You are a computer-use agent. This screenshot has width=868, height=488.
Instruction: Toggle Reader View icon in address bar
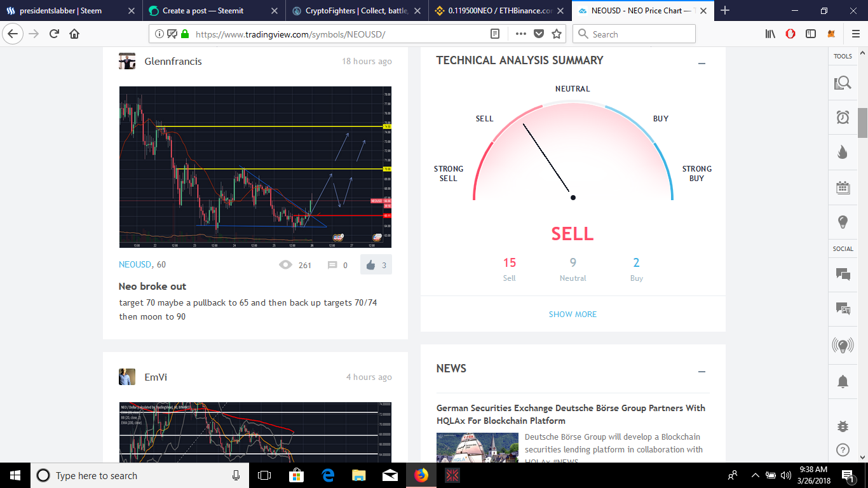pos(494,34)
